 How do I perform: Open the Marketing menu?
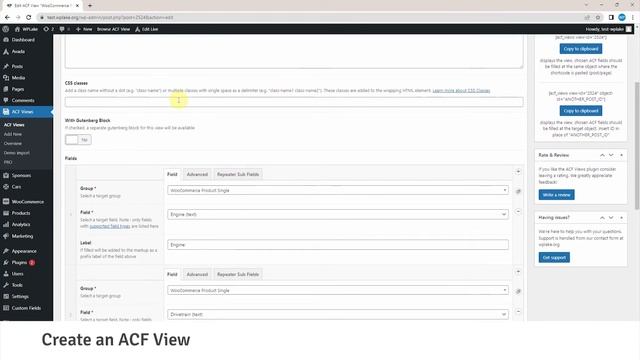pyautogui.click(x=22, y=236)
